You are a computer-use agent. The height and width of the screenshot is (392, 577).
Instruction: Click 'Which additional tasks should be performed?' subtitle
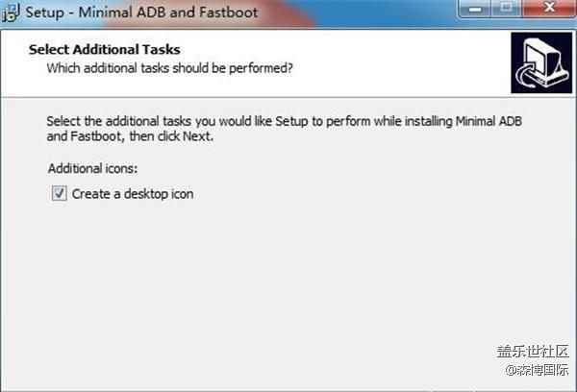(x=170, y=69)
